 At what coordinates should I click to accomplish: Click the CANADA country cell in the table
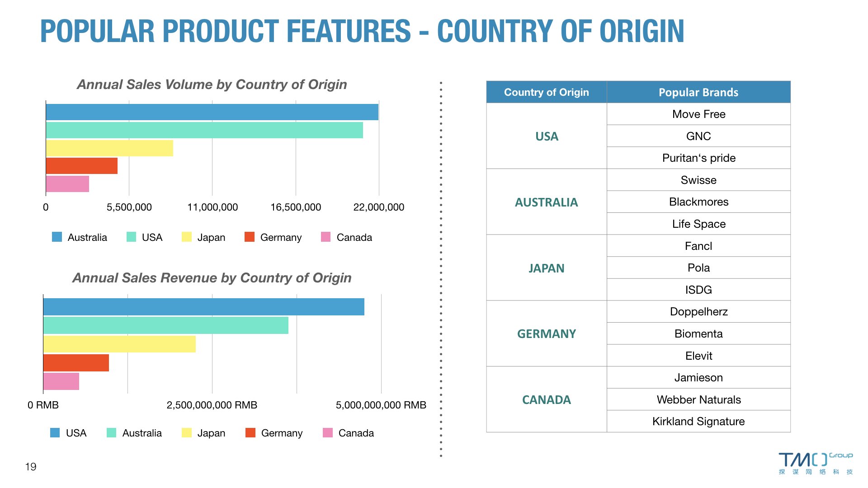(x=547, y=399)
